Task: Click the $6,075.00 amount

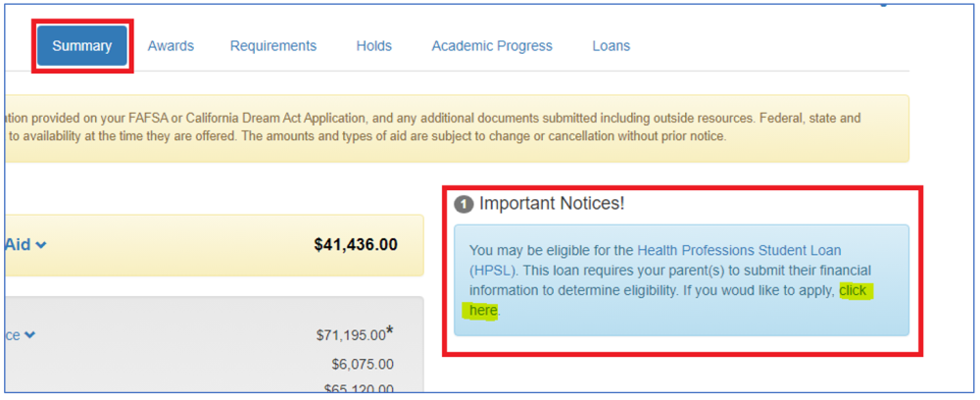Action: (x=363, y=365)
